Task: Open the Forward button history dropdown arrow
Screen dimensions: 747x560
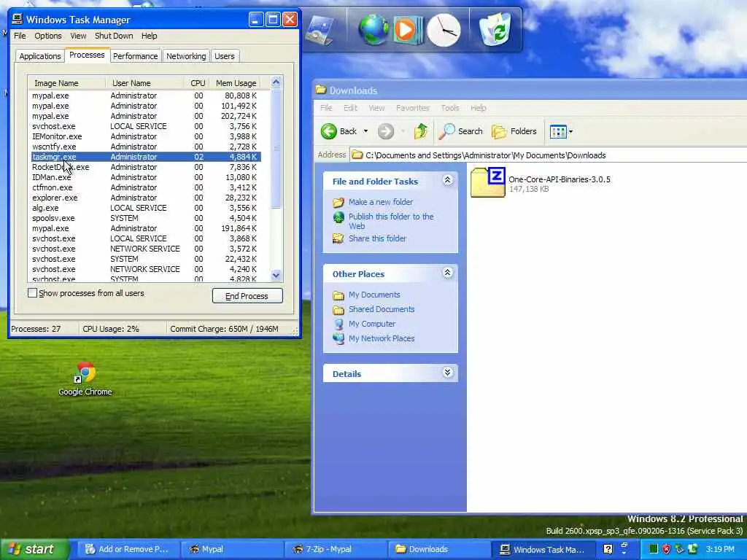Action: 403,131
